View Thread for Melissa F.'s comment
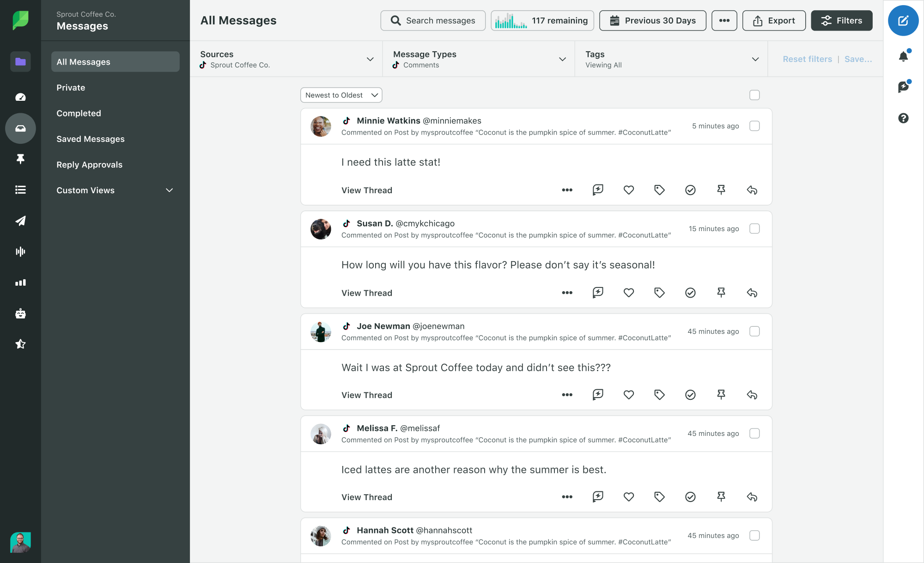Viewport: 924px width, 563px height. click(367, 497)
